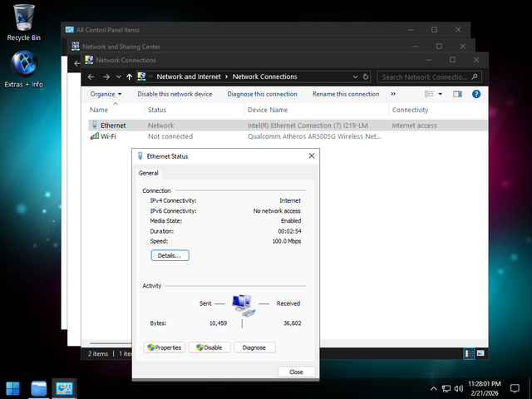This screenshot has height=399, width=532.
Task: Click the 00:02:54 duration value
Action: [290, 231]
